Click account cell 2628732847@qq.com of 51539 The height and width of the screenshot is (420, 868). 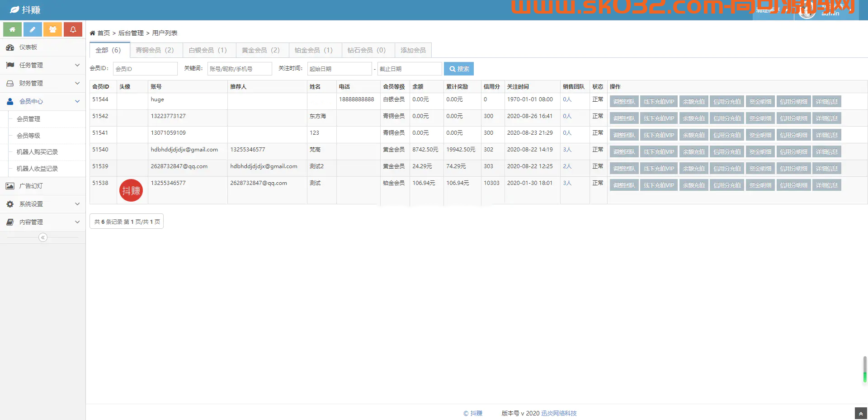point(179,166)
